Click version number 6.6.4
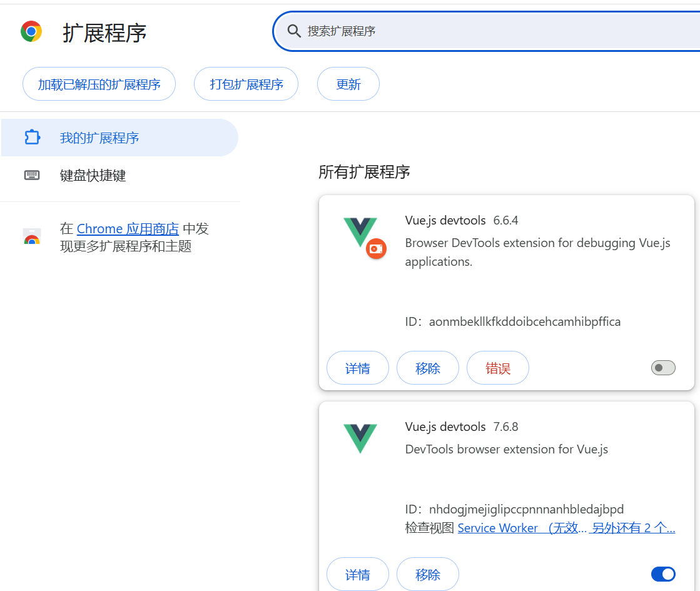The image size is (700, 591). (505, 220)
